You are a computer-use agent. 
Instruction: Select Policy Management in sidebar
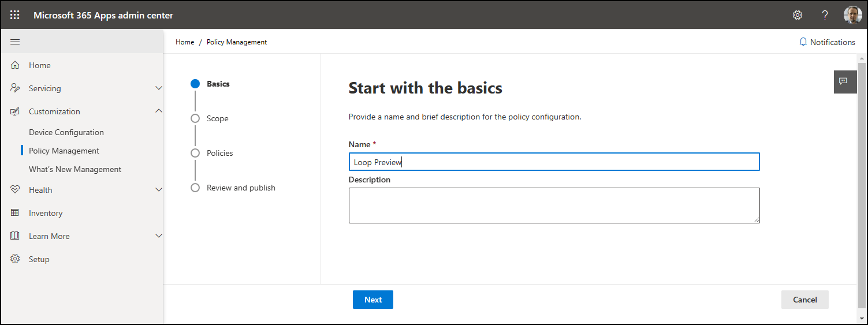coord(64,151)
